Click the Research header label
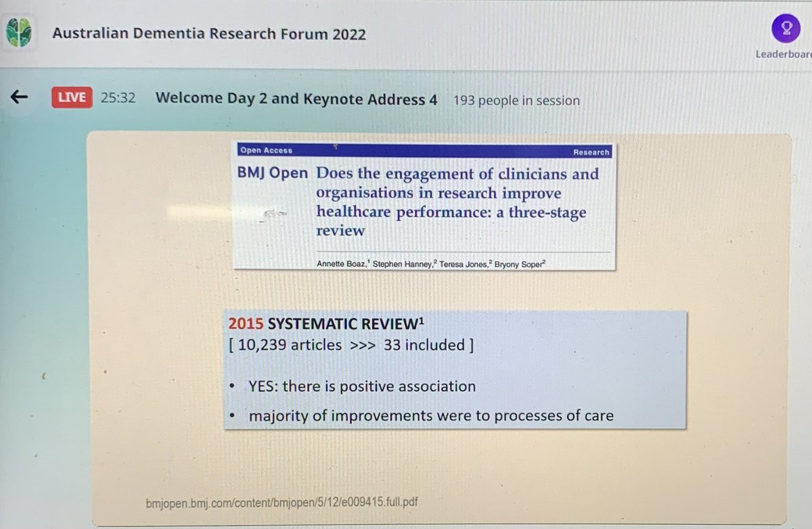This screenshot has height=529, width=812. click(x=591, y=152)
